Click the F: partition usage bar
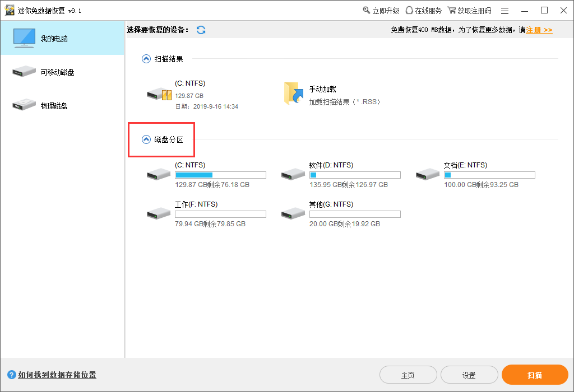Screen dimensions: 574x392 point(220,214)
